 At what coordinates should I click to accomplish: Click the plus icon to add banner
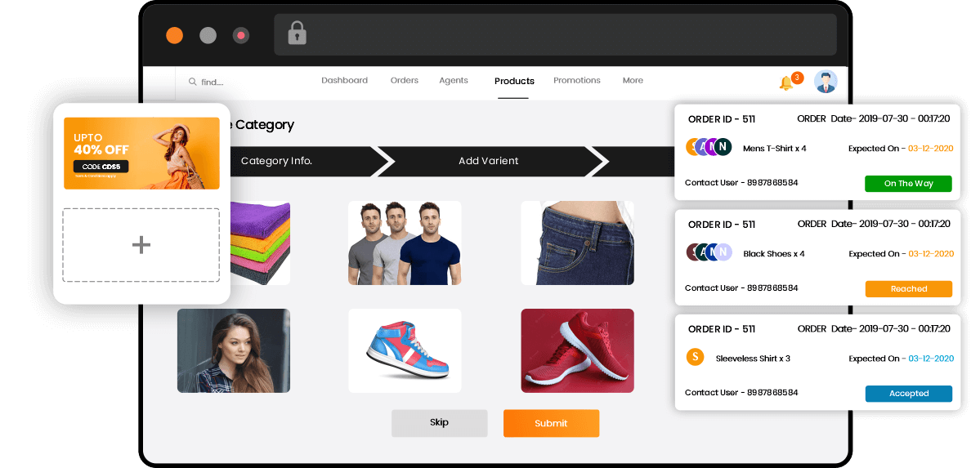pos(141,245)
